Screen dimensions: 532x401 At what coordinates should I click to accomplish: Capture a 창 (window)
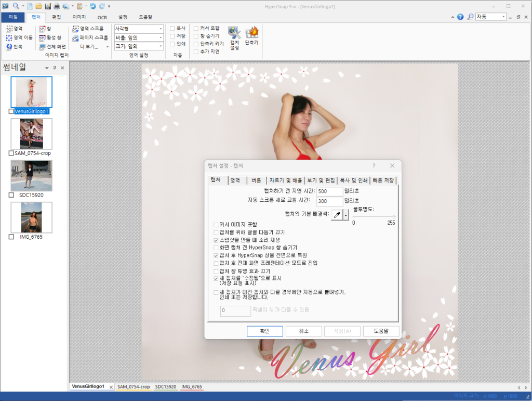pyautogui.click(x=45, y=29)
